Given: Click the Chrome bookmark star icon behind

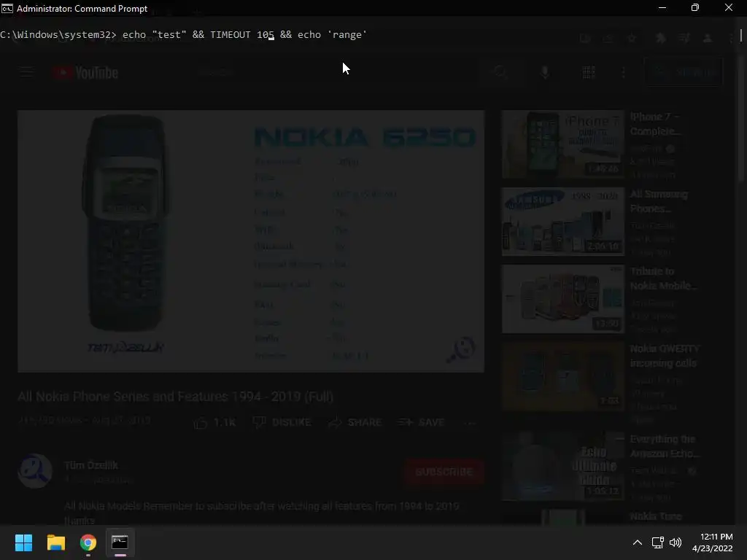Looking at the screenshot, I should pos(632,39).
